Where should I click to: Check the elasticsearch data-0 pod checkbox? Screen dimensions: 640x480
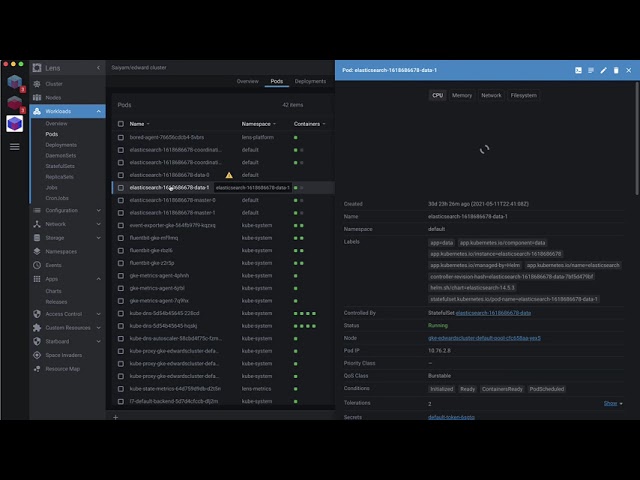pos(121,175)
